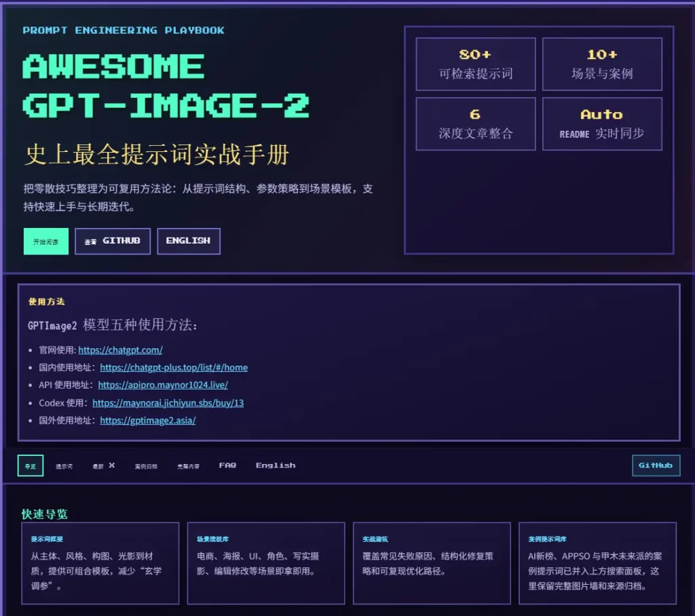Click the 快速导览 section heading

point(44,514)
